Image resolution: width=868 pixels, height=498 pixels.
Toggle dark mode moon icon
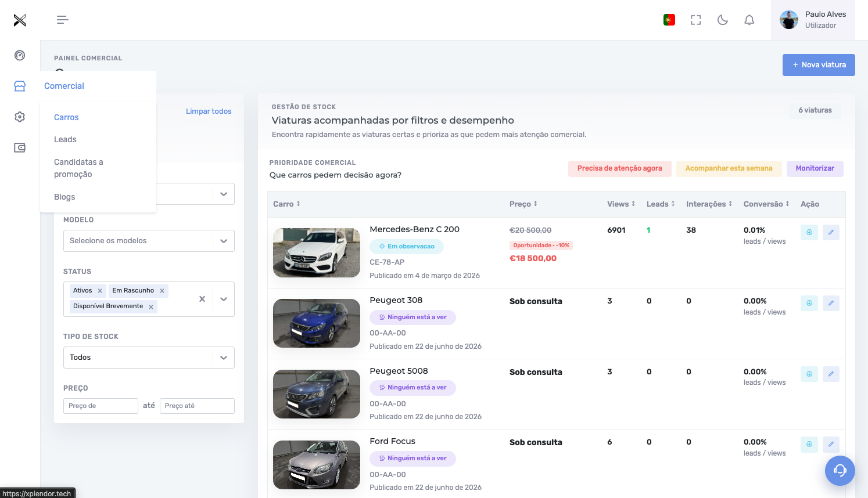(x=723, y=20)
